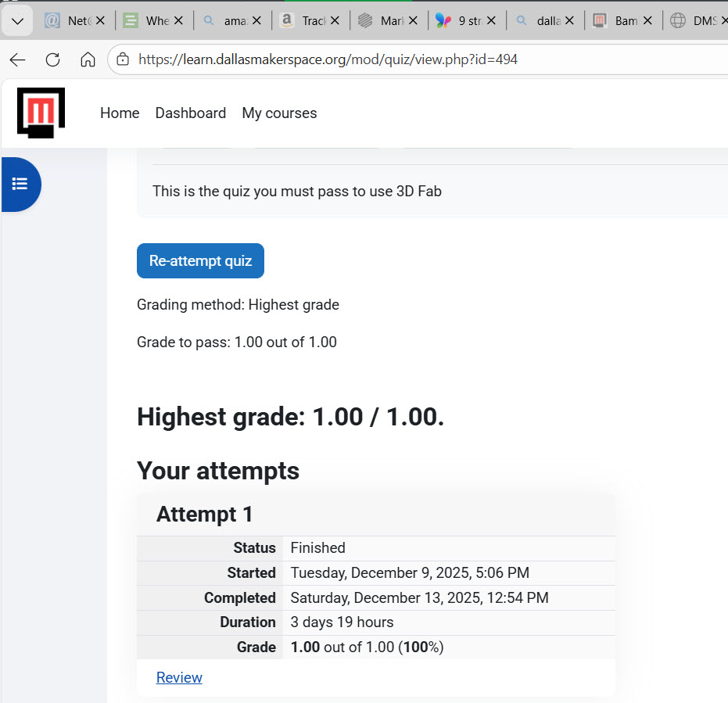Click 'Tuesday, December 9, 2025, 5:06 PM'

(410, 573)
